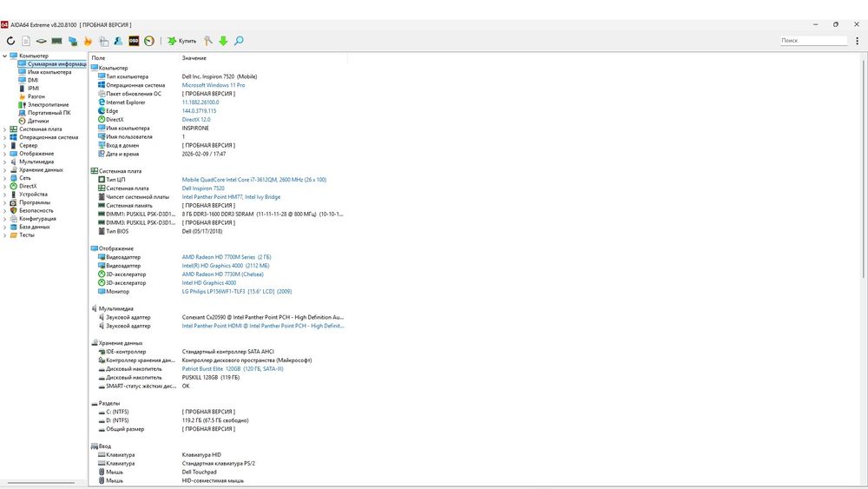Open Intel Panther Point HM77 chipset link
The height and width of the screenshot is (489, 868).
point(231,196)
